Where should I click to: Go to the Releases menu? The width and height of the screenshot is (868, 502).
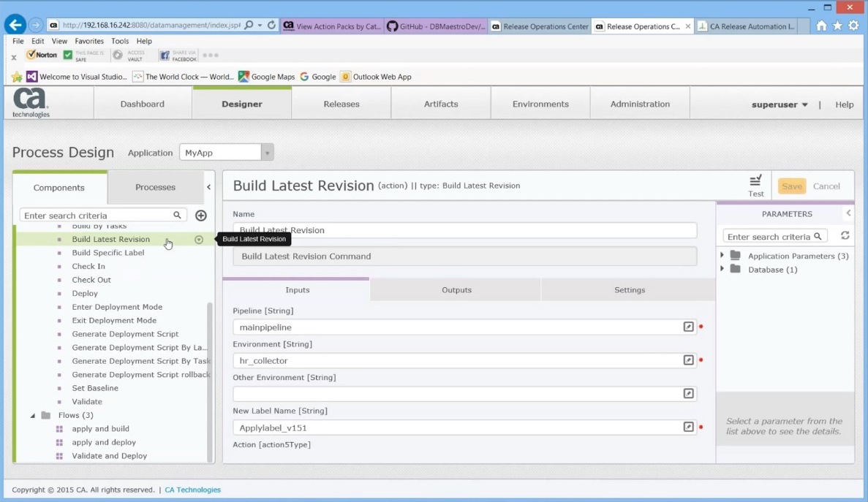coord(341,104)
